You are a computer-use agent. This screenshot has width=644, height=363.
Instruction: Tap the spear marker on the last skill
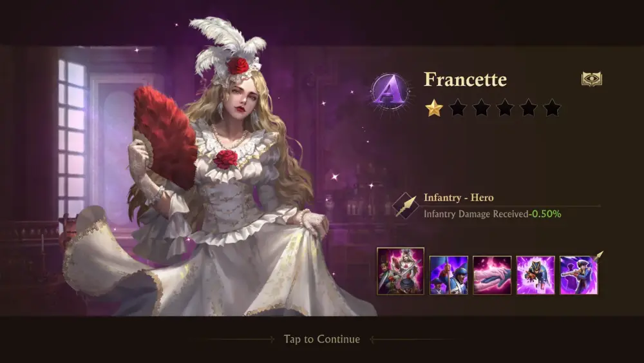click(599, 256)
